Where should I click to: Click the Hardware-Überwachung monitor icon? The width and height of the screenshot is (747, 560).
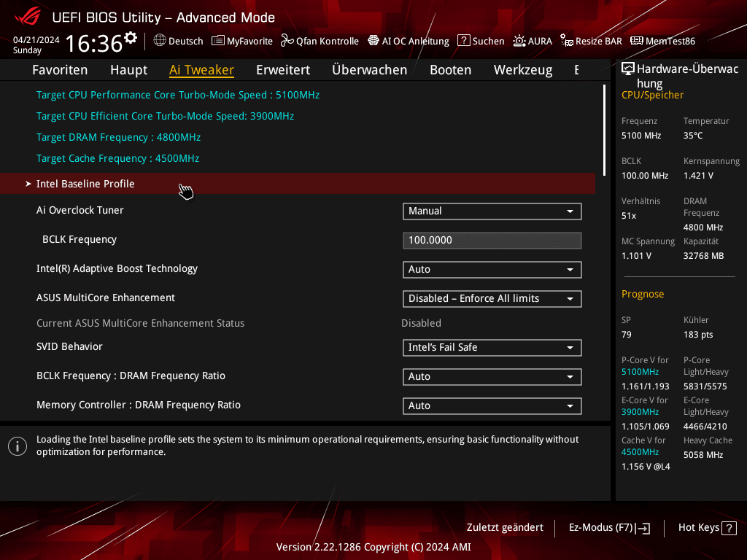628,69
